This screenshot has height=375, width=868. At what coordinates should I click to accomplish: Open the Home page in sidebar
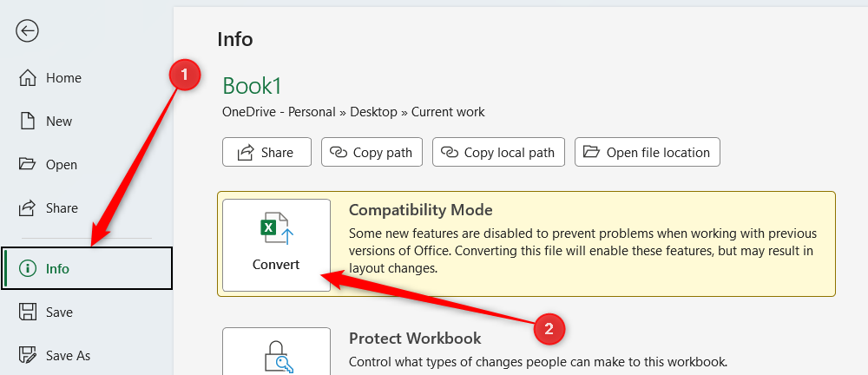tap(86, 78)
